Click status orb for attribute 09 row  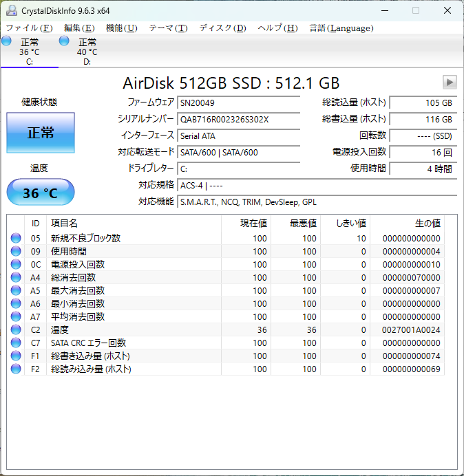(16, 251)
